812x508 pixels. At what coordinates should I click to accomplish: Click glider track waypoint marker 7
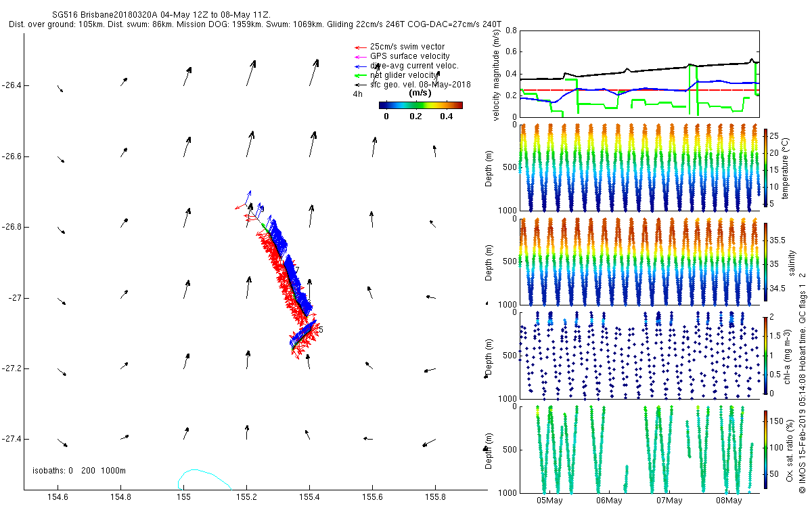[x=297, y=270]
